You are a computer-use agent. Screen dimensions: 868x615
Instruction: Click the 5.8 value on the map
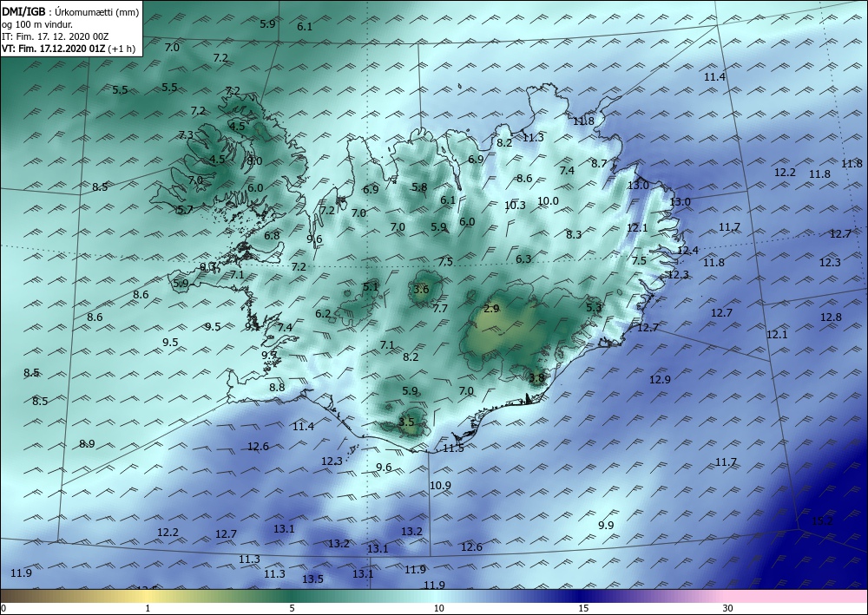click(419, 187)
